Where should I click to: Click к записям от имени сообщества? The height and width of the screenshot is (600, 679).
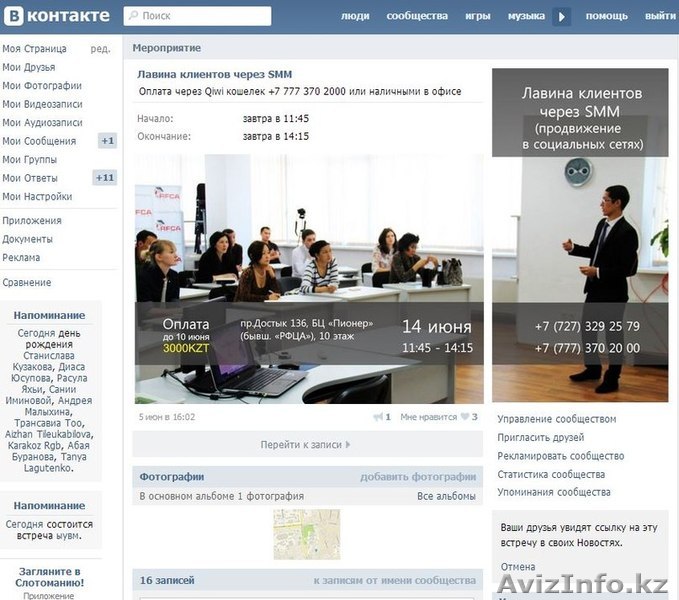coord(395,581)
